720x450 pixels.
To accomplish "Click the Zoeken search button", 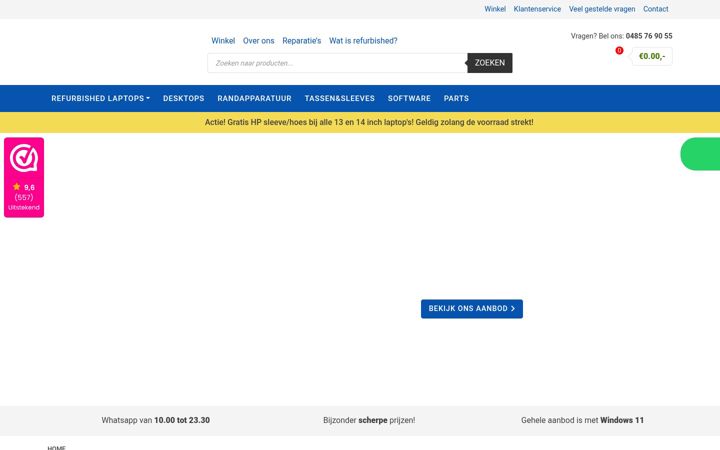I will coord(489,63).
